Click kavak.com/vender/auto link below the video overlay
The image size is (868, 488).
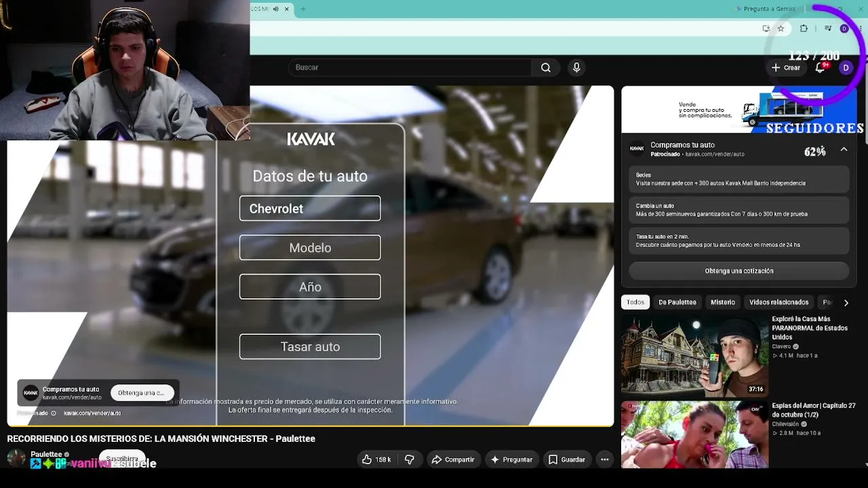(x=92, y=413)
